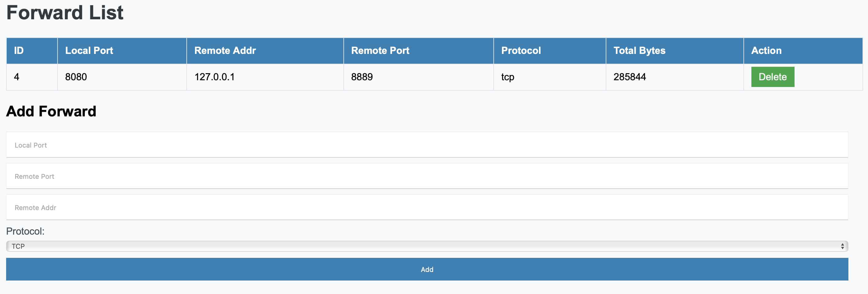Viewport: 868px width, 294px height.
Task: Select the remote port value 8889
Action: pyautogui.click(x=362, y=77)
